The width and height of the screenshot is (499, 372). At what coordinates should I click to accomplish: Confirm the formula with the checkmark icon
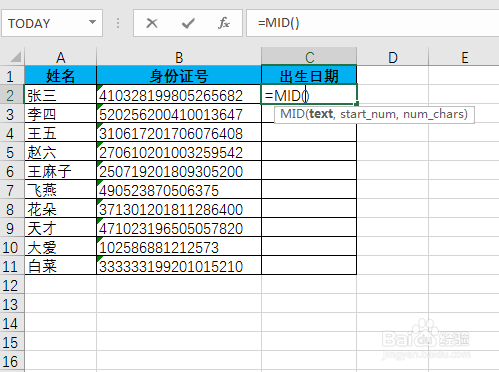(x=188, y=23)
